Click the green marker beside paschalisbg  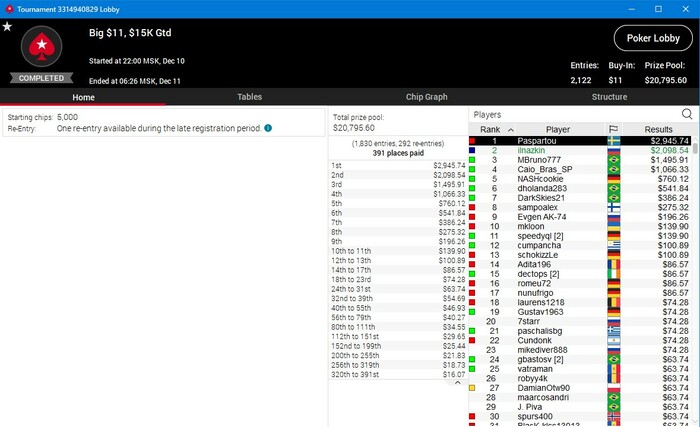(472, 331)
